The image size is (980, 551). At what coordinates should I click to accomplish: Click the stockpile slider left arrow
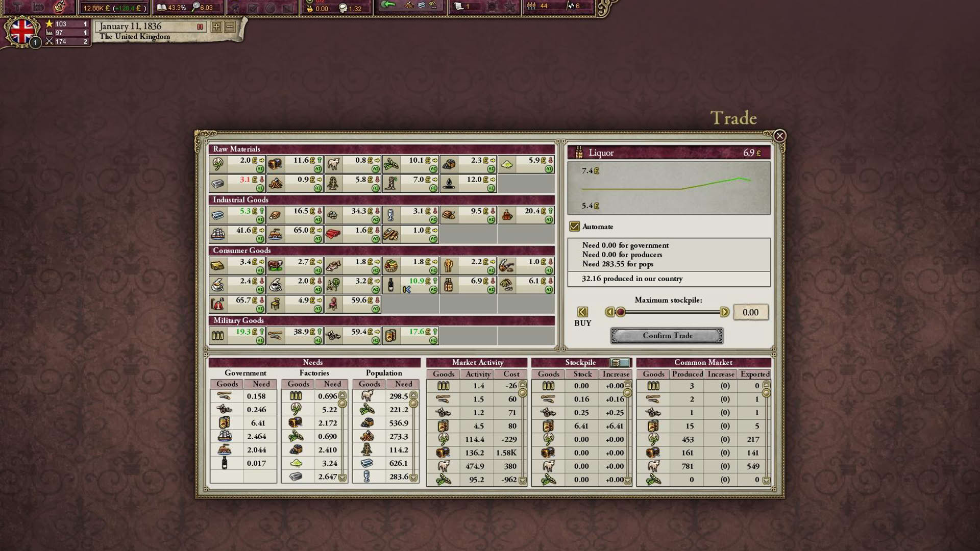tap(609, 312)
